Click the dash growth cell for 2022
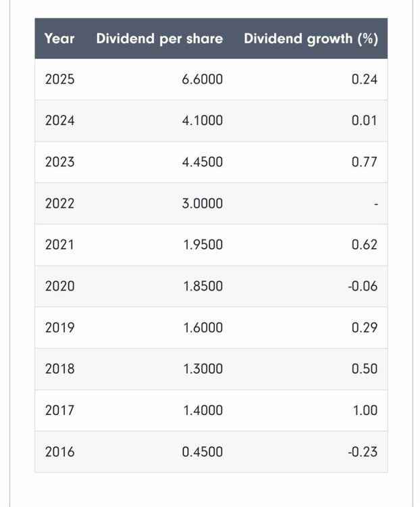 click(x=375, y=203)
